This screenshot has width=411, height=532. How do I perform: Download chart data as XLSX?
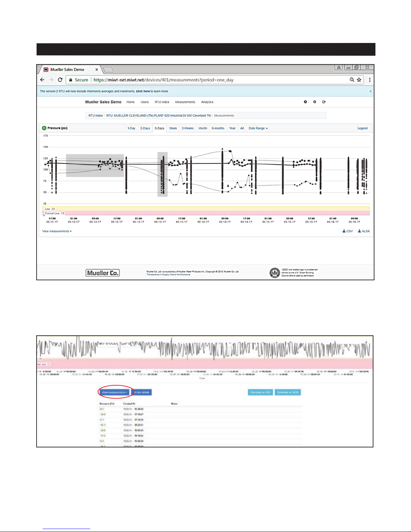tap(364, 231)
